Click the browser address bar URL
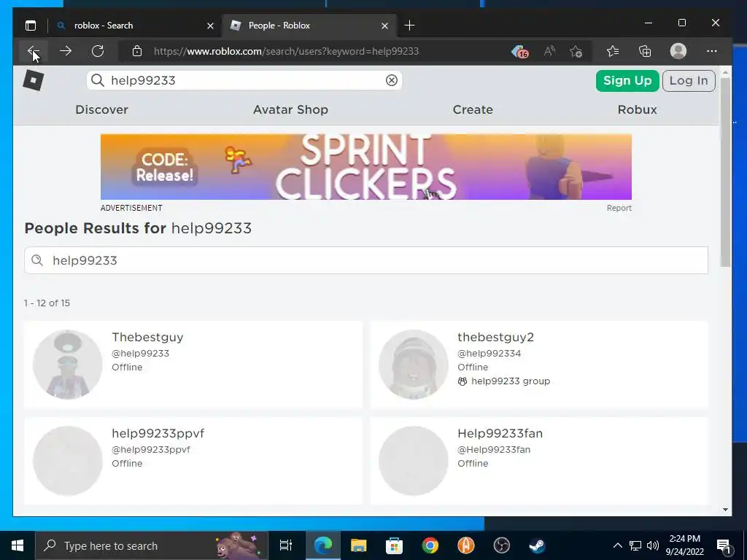 [x=286, y=52]
